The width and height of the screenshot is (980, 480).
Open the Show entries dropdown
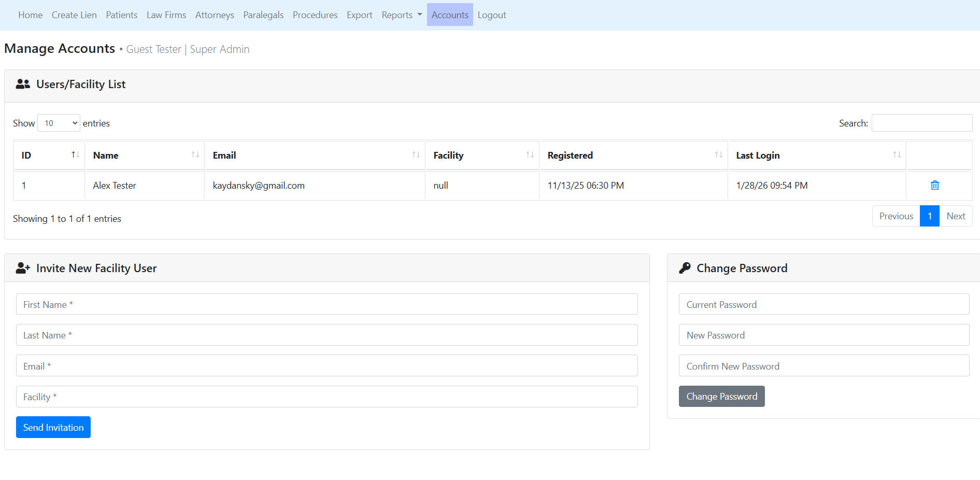pos(58,123)
